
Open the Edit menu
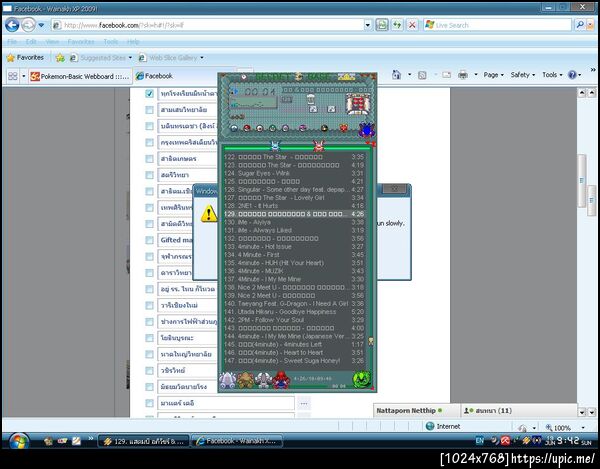31,42
